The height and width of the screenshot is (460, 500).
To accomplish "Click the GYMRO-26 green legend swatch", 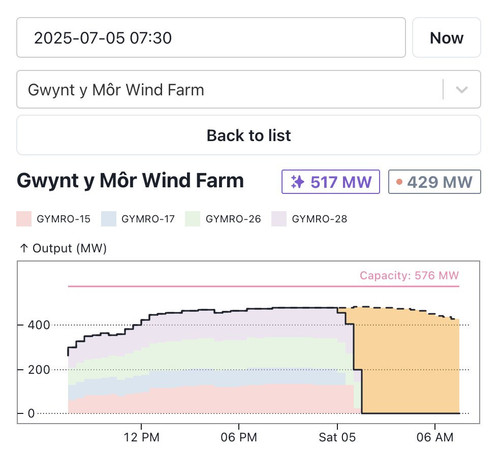I will (193, 219).
